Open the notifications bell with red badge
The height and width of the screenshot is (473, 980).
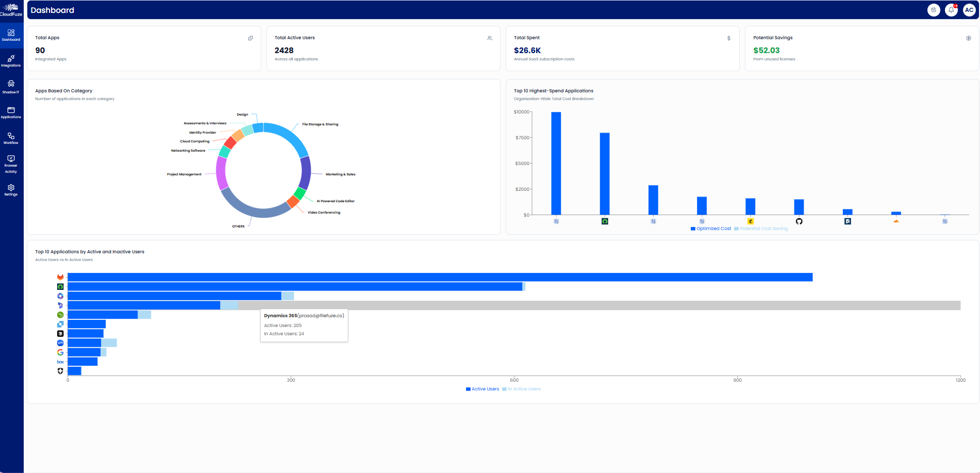[951, 10]
